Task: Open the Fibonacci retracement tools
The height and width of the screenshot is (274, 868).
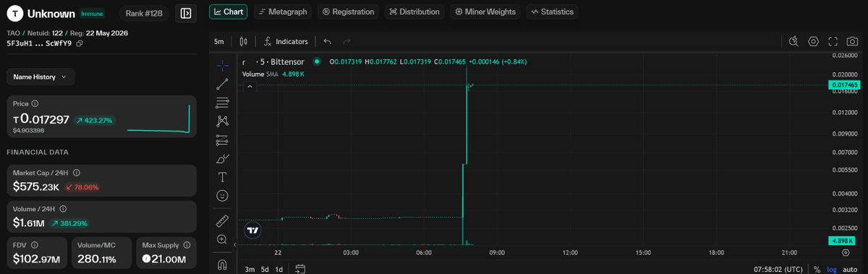Action: coord(222,102)
